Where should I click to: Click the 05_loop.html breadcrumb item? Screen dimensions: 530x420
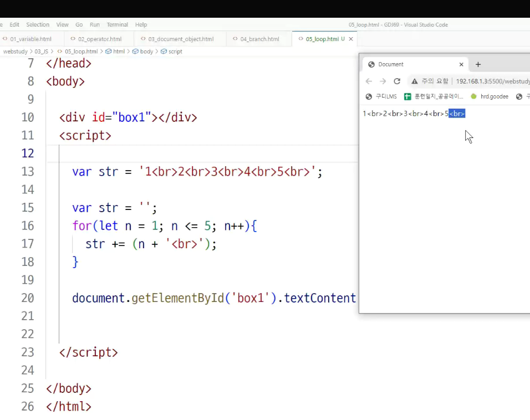coord(81,52)
